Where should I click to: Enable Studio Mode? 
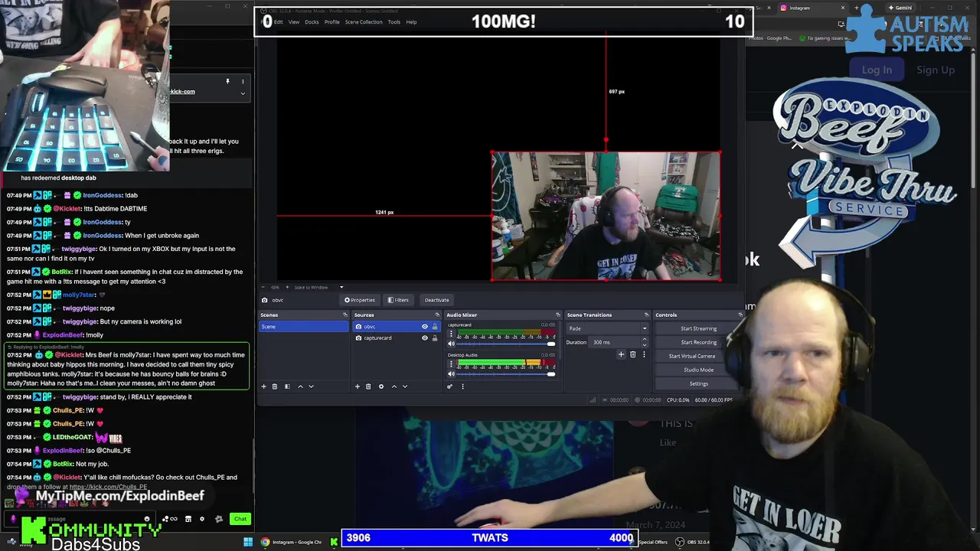(x=698, y=370)
